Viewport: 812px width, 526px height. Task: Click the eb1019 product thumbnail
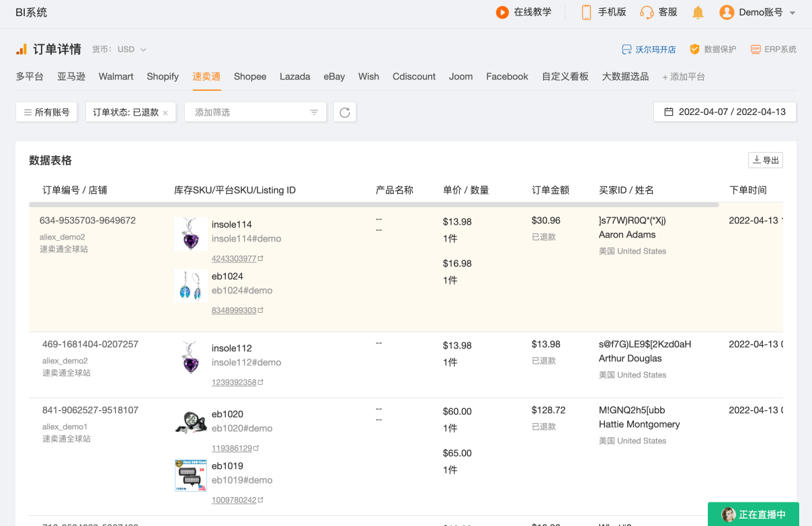pos(190,476)
